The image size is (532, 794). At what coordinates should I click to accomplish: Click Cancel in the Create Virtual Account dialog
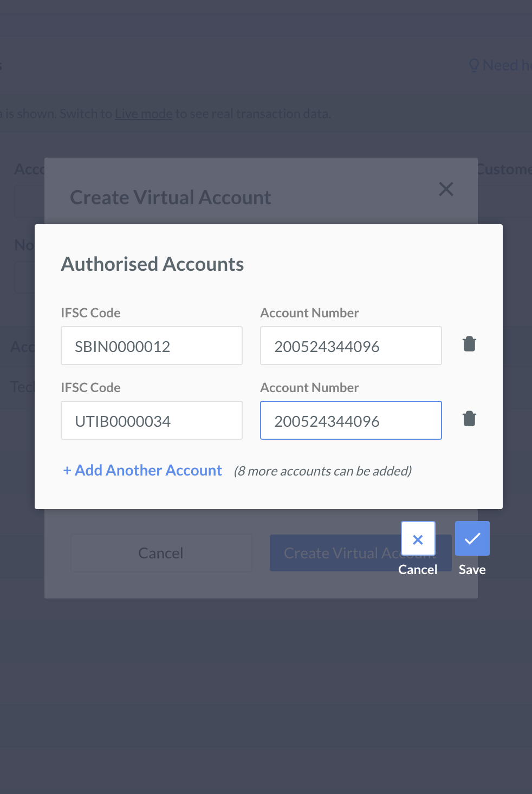pos(161,553)
